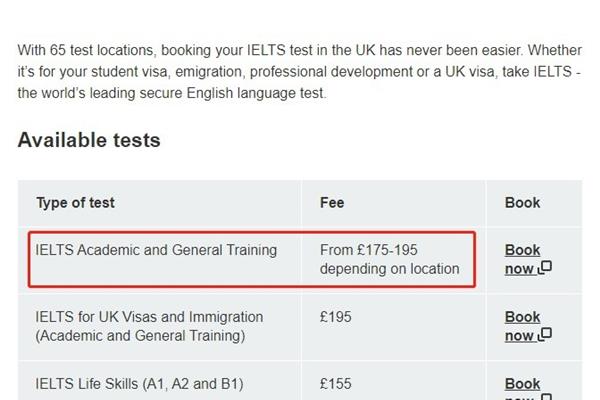Image resolution: width=600 pixels, height=400 pixels.
Task: Click the Available tests heading
Action: point(89,140)
